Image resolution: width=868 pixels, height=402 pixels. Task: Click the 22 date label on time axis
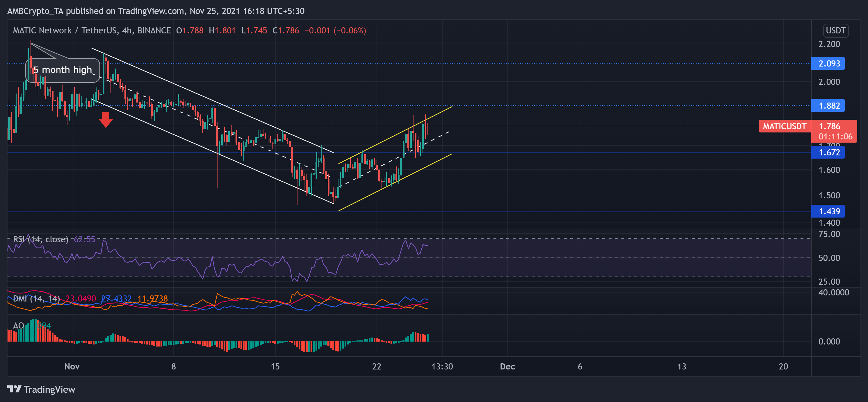pos(377,367)
